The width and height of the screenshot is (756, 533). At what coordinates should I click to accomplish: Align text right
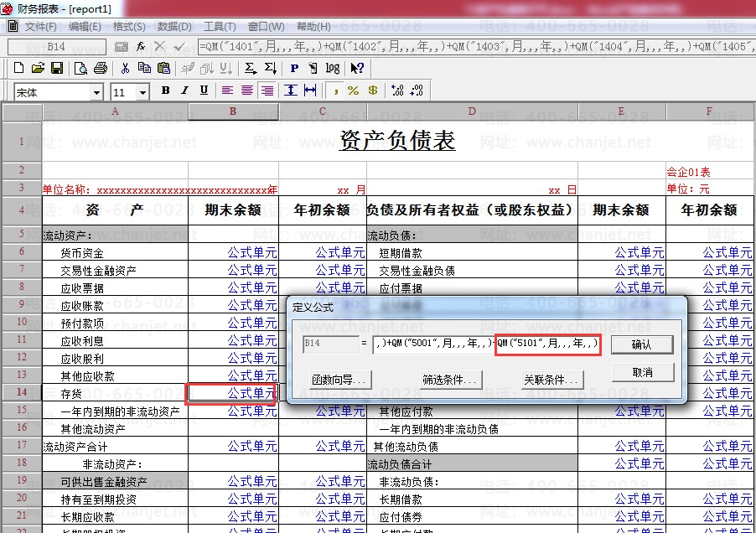(x=267, y=91)
